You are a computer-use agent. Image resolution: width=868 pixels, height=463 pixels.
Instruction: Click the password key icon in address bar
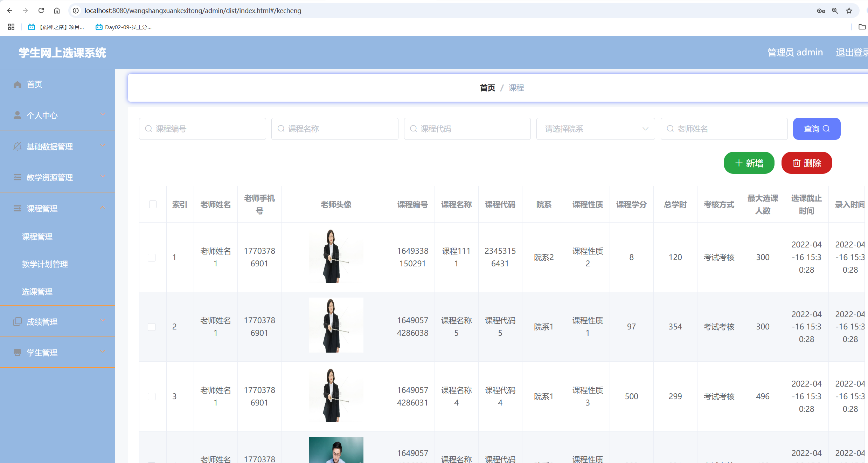821,11
